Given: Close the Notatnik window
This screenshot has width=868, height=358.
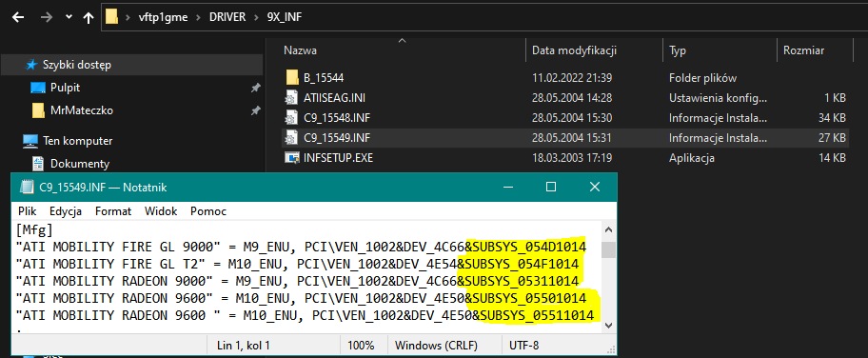Looking at the screenshot, I should click(595, 188).
